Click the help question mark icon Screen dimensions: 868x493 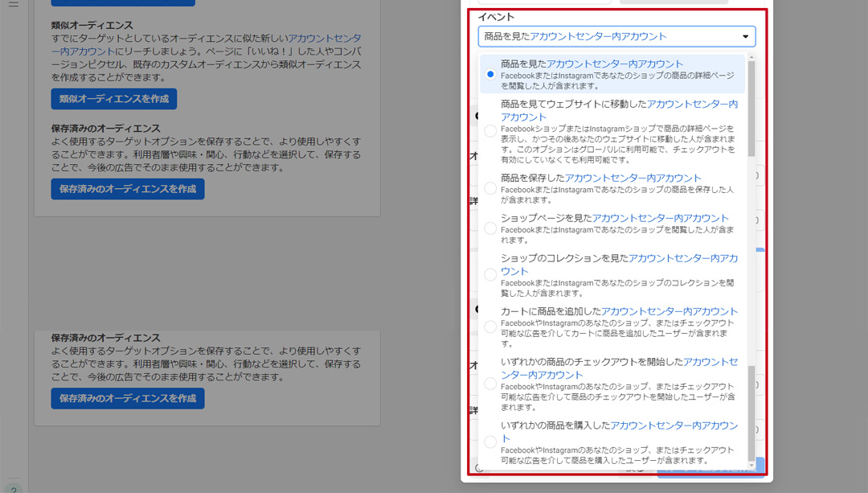point(14,488)
